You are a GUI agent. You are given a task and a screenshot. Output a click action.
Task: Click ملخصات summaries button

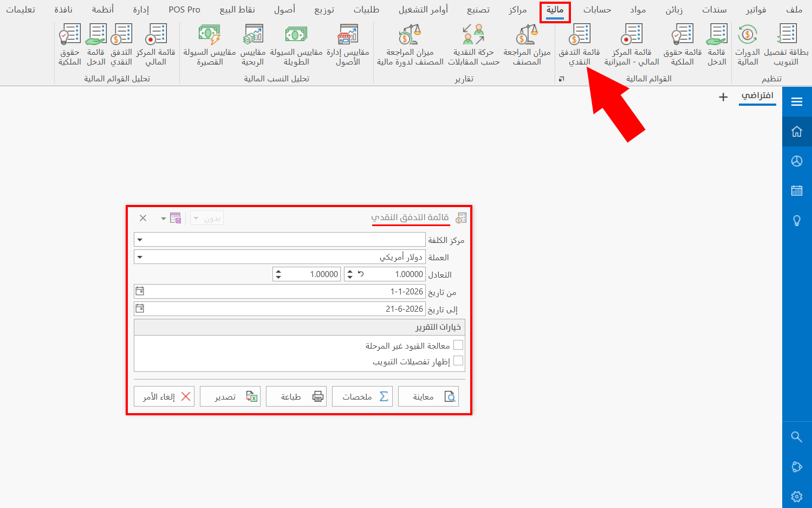point(362,396)
